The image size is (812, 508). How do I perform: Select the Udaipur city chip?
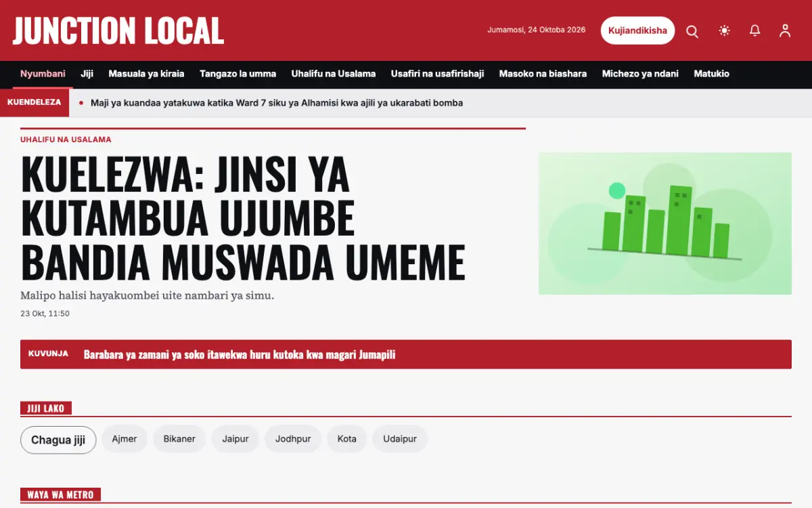pos(400,439)
